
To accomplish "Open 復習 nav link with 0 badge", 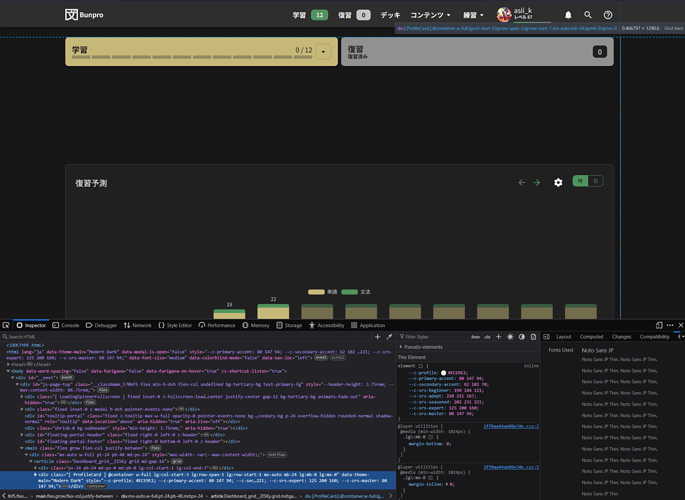I will tap(354, 15).
